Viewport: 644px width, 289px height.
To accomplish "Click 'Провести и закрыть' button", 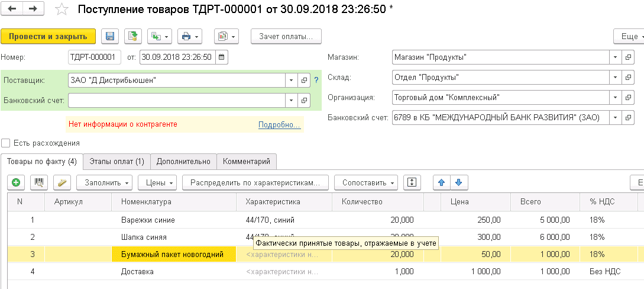I will pyautogui.click(x=48, y=36).
